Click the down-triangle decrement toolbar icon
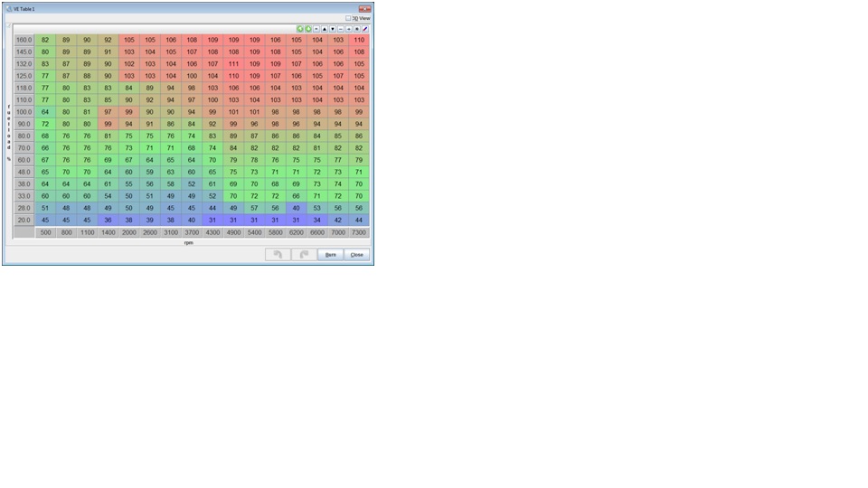Viewport: 868px width, 488px height. 333,29
